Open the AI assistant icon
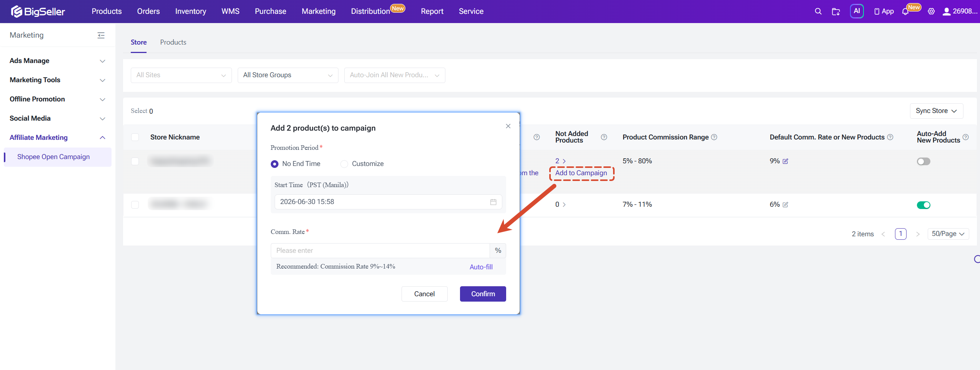Image resolution: width=980 pixels, height=370 pixels. pos(857,11)
